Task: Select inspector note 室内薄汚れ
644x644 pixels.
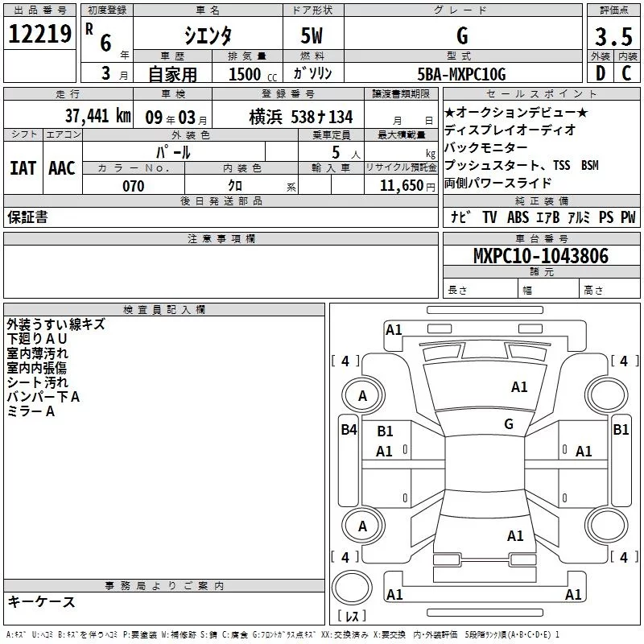Action: coord(37,353)
